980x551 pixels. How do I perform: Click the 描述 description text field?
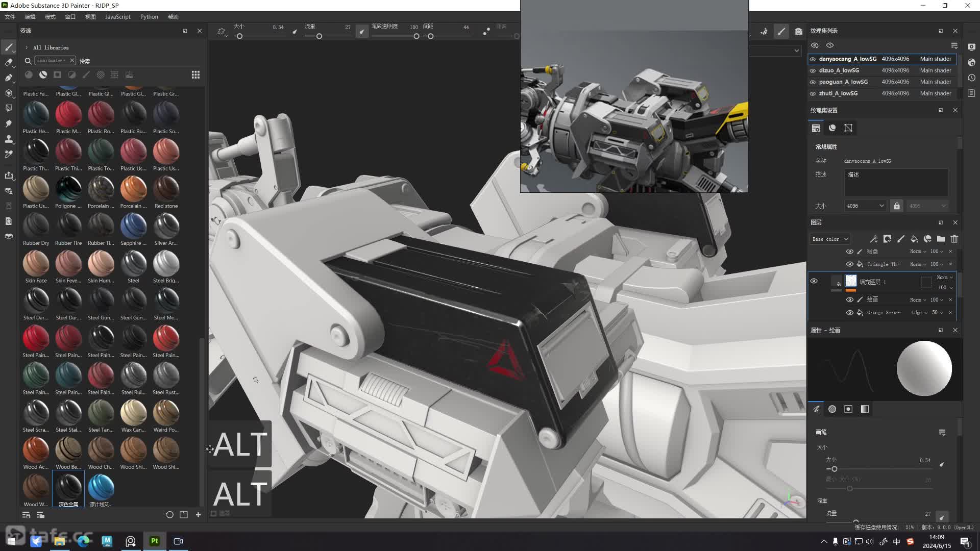(896, 183)
